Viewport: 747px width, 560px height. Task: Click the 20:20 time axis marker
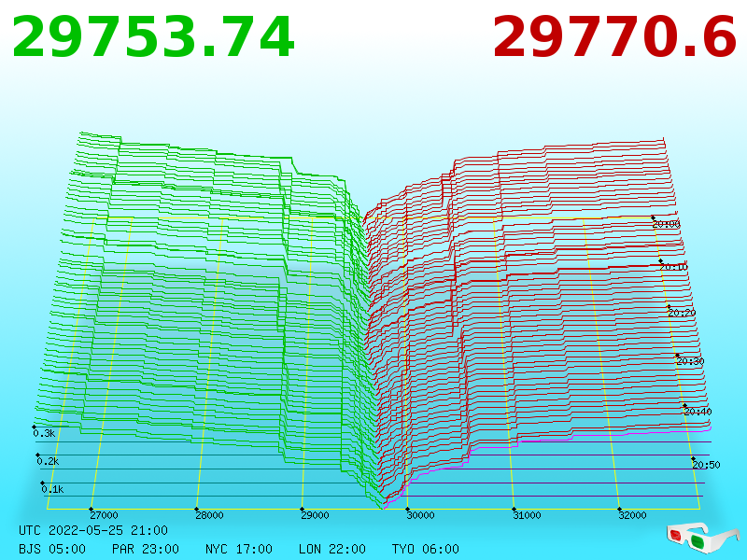[x=682, y=314]
